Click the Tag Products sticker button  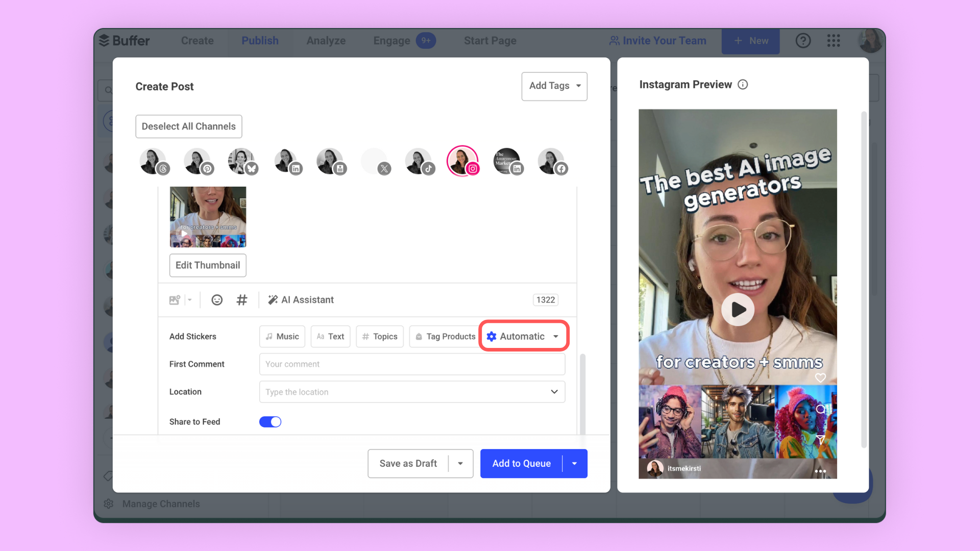point(444,336)
